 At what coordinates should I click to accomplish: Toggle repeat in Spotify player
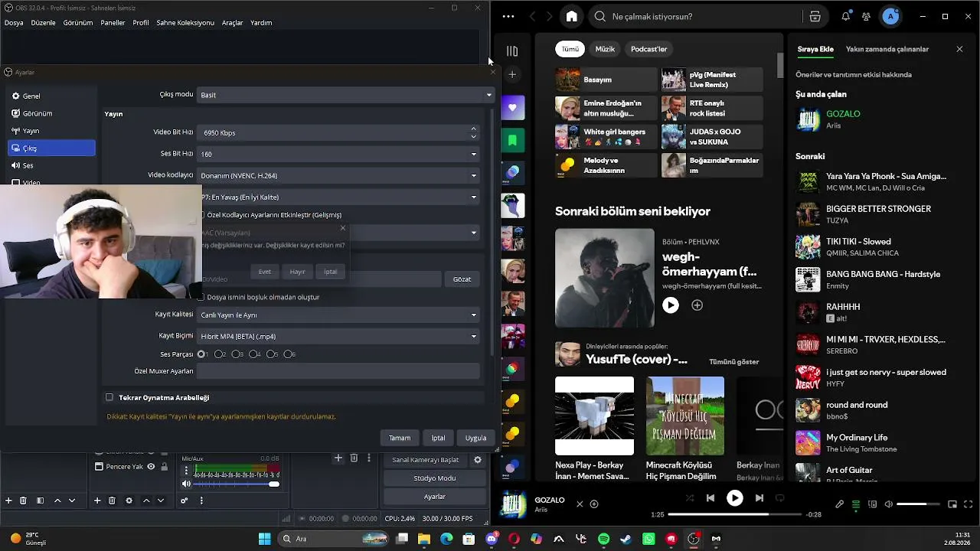click(x=779, y=498)
